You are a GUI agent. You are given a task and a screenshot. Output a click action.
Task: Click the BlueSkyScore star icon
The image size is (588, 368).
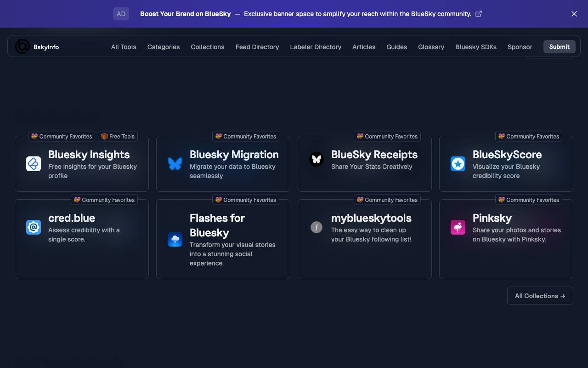[458, 164]
